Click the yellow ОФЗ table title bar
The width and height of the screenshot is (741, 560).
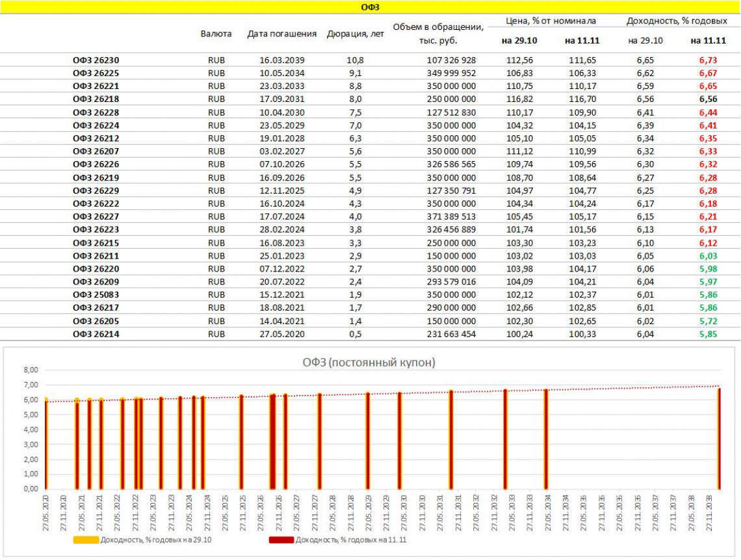tap(370, 7)
